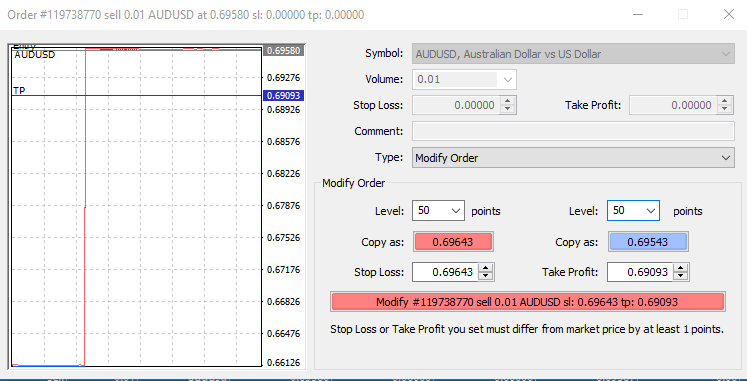This screenshot has height=381, width=747.
Task: Click the minimum distance warning message text
Action: [x=527, y=329]
